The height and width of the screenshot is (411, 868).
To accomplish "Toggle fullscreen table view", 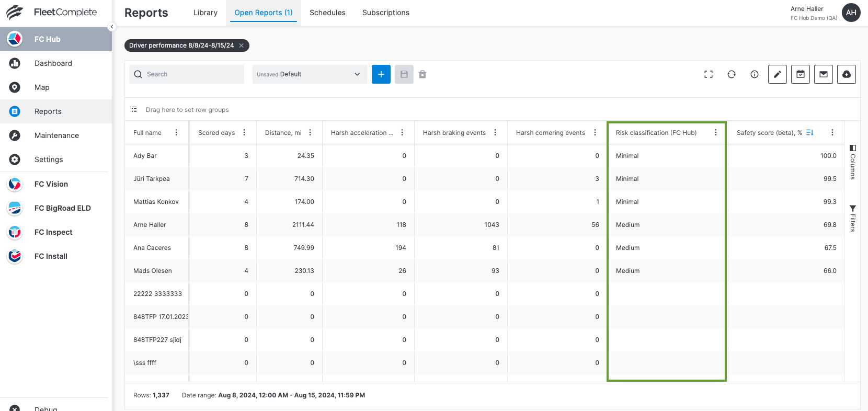I will point(709,74).
